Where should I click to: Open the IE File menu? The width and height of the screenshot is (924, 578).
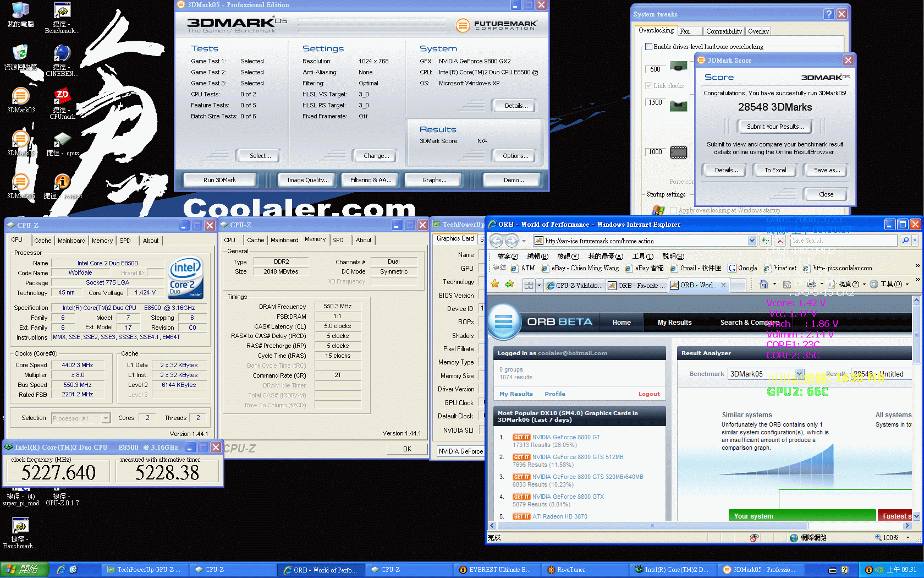tap(507, 257)
